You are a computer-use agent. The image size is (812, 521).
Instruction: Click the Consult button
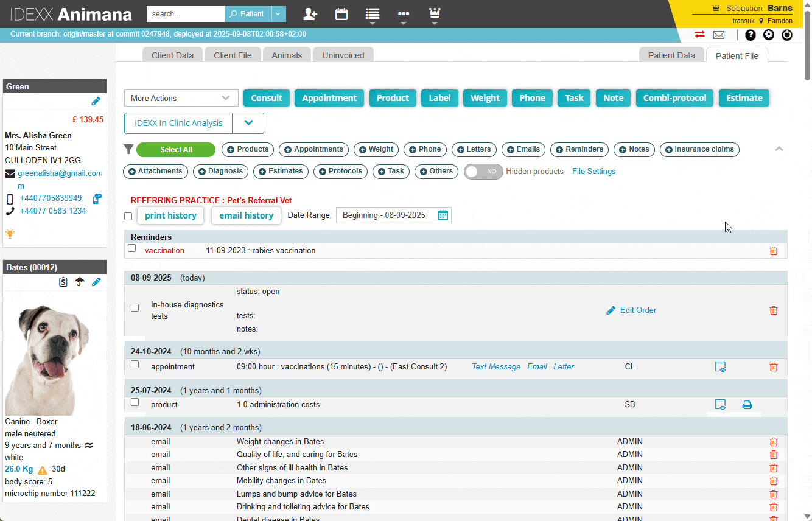(x=267, y=98)
